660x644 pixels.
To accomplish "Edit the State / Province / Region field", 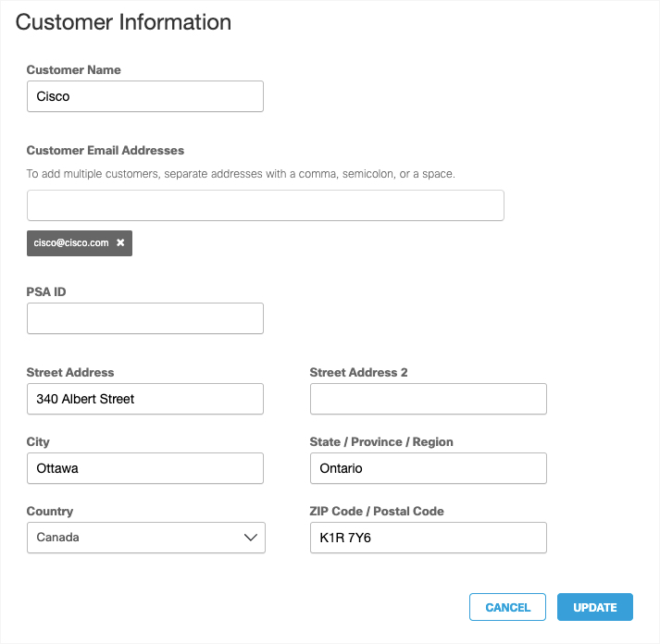I will (429, 468).
